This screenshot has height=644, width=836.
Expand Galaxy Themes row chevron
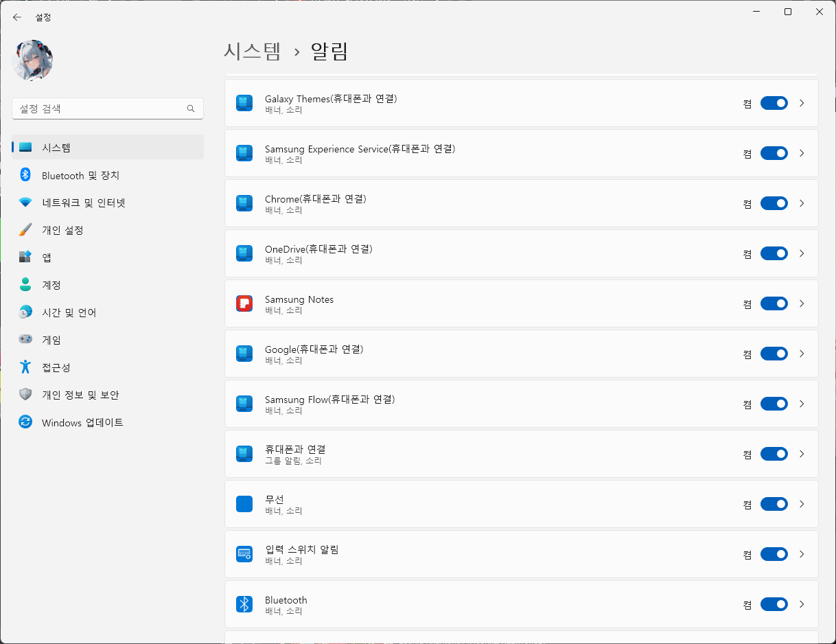pyautogui.click(x=802, y=103)
